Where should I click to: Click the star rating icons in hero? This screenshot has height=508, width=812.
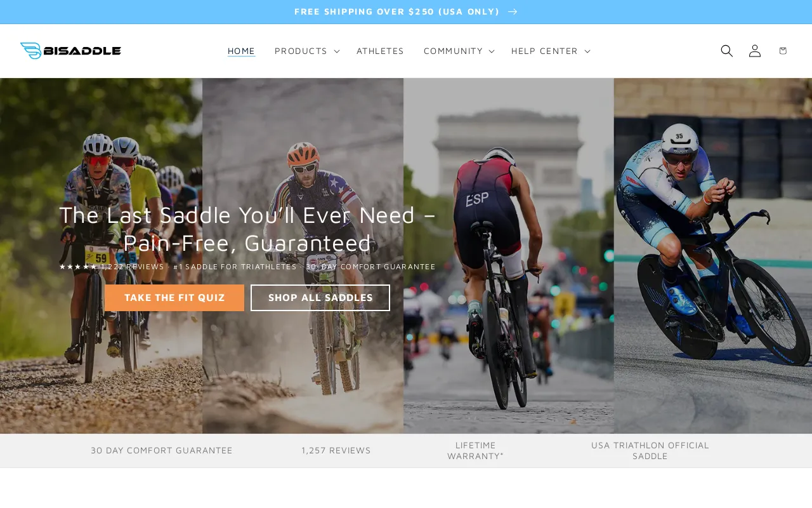click(x=78, y=267)
